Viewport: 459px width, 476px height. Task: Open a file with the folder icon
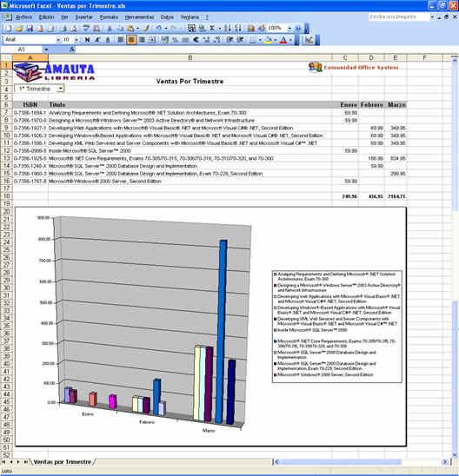pos(19,29)
